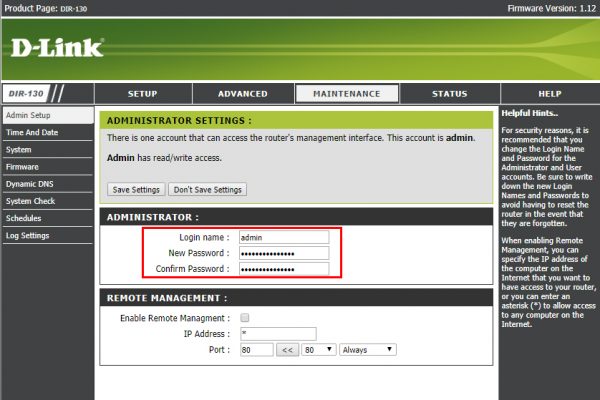The width and height of the screenshot is (600, 400).
Task: Open the Firmware page
Action: click(x=48, y=167)
